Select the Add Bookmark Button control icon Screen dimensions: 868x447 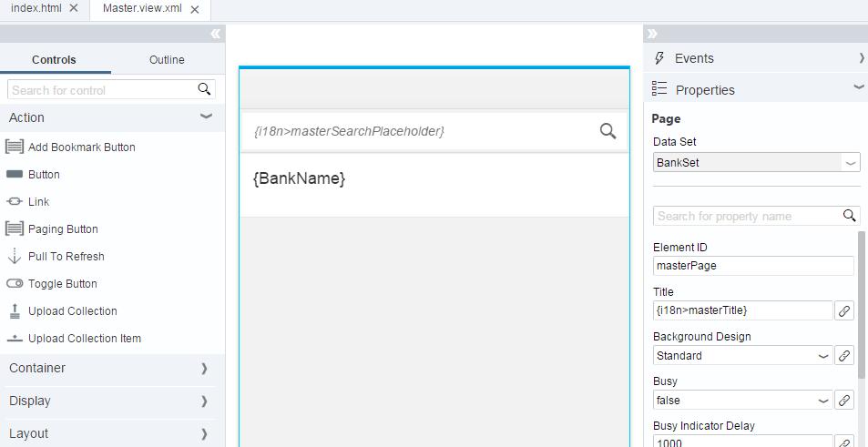(x=15, y=147)
